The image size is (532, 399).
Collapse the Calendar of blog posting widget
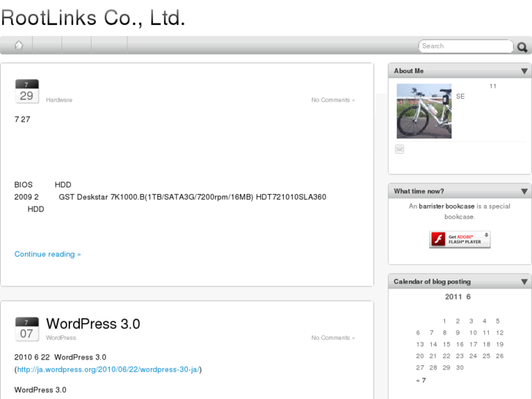[x=524, y=282]
